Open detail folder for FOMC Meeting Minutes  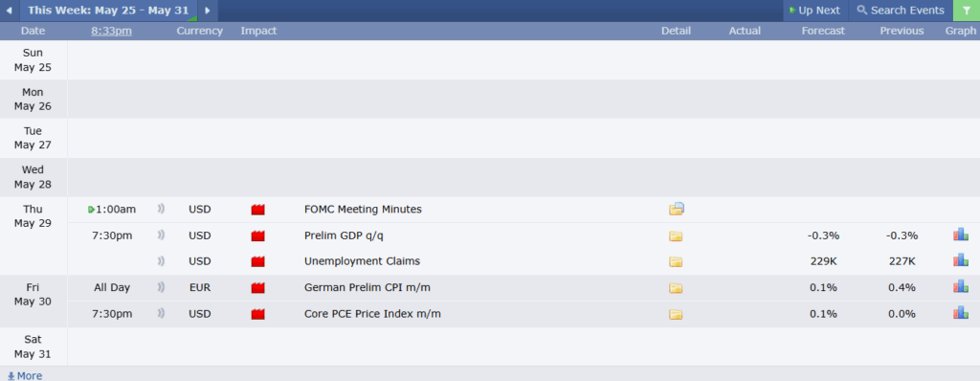point(677,209)
